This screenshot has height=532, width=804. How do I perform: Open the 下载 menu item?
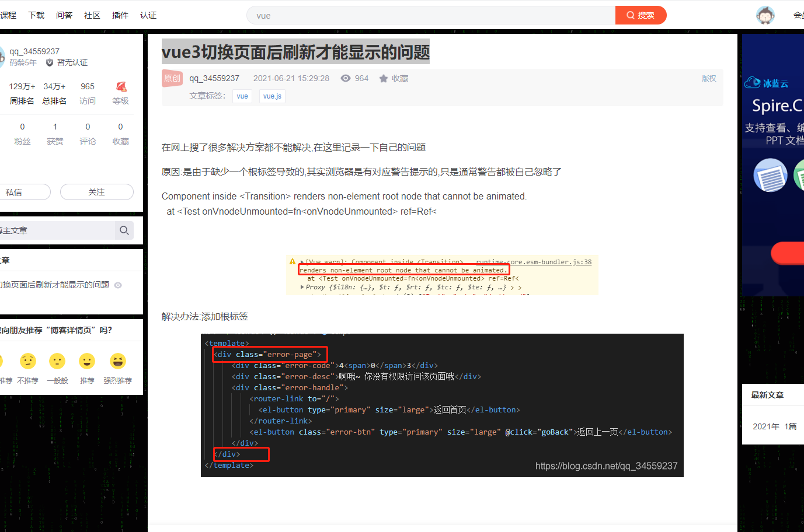tap(36, 15)
